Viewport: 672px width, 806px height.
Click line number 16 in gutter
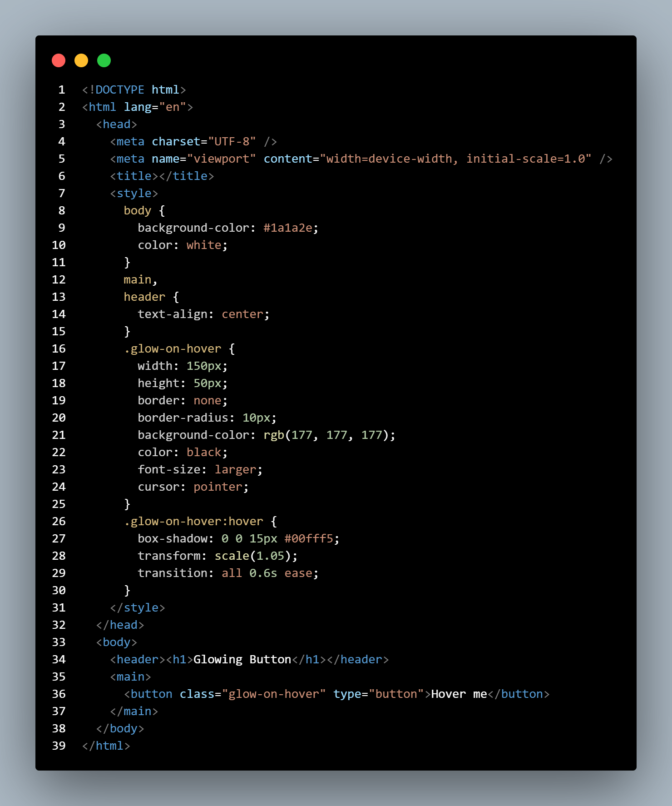pyautogui.click(x=59, y=349)
